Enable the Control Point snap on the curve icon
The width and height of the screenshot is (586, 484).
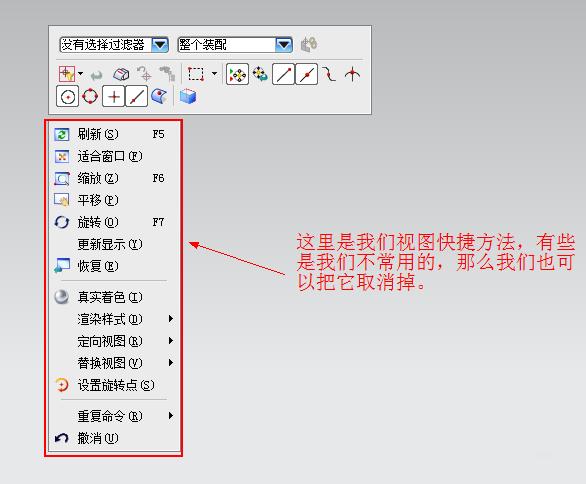point(329,74)
